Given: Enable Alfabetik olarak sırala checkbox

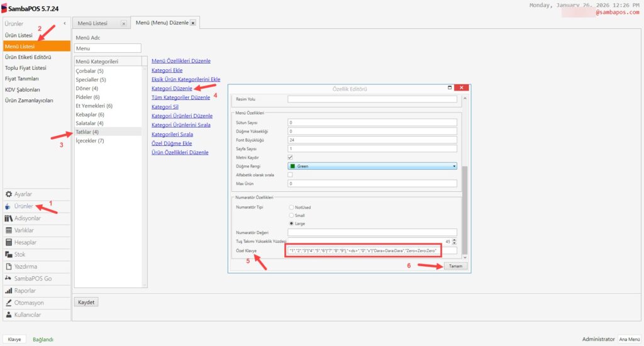Looking at the screenshot, I should point(290,174).
